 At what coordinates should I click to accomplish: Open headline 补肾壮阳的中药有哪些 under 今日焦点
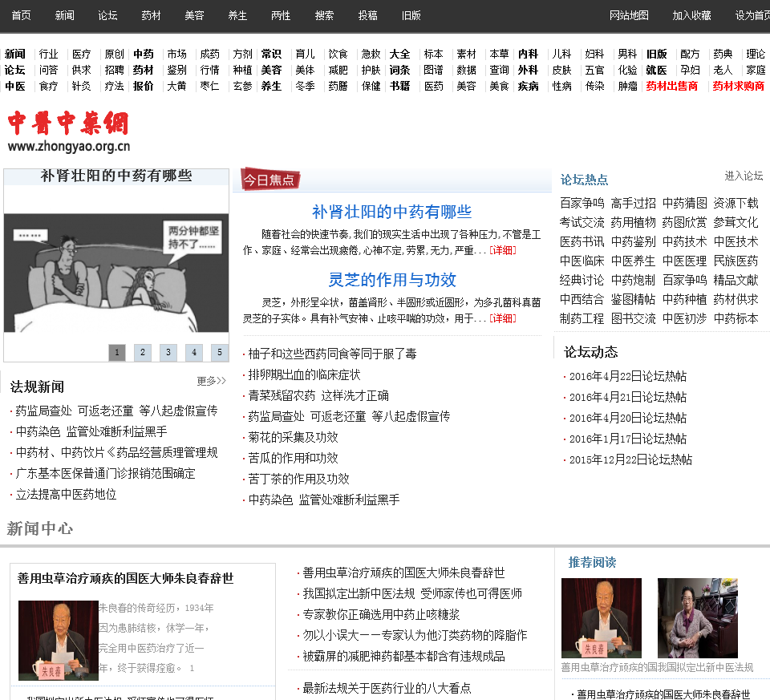coord(391,212)
